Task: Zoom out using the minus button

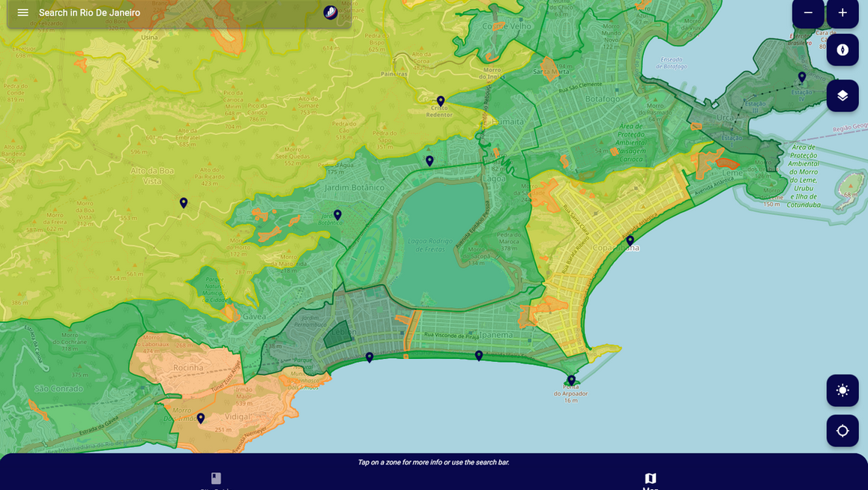Action: click(x=808, y=12)
